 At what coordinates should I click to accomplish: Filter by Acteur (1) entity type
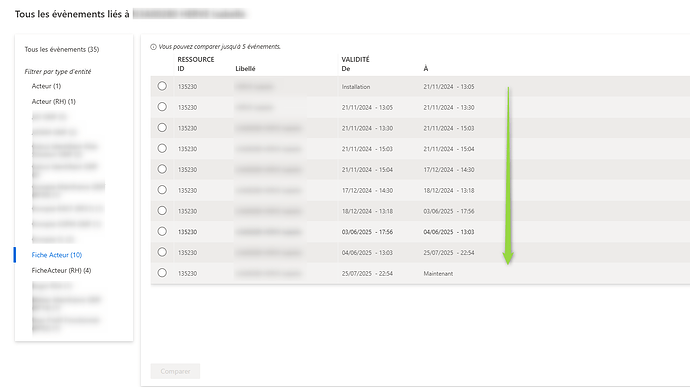(x=46, y=86)
